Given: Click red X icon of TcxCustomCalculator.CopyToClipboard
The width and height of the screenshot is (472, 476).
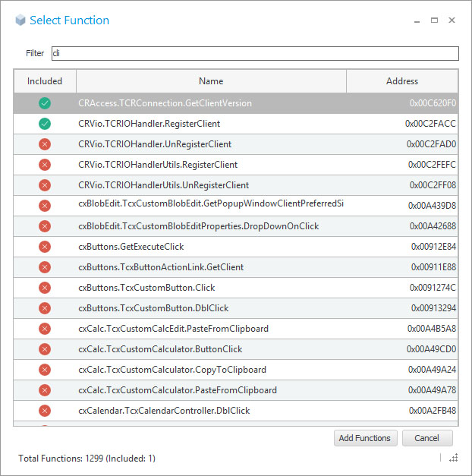Looking at the screenshot, I should pos(45,370).
